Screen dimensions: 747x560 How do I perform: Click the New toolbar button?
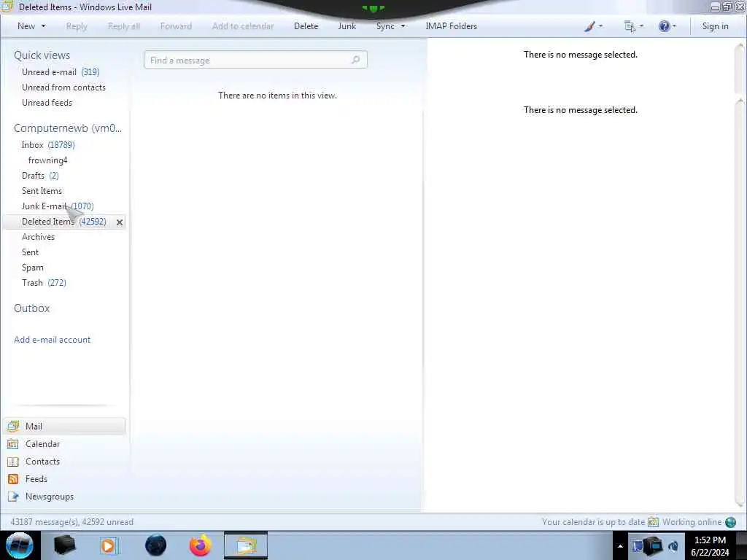click(26, 26)
